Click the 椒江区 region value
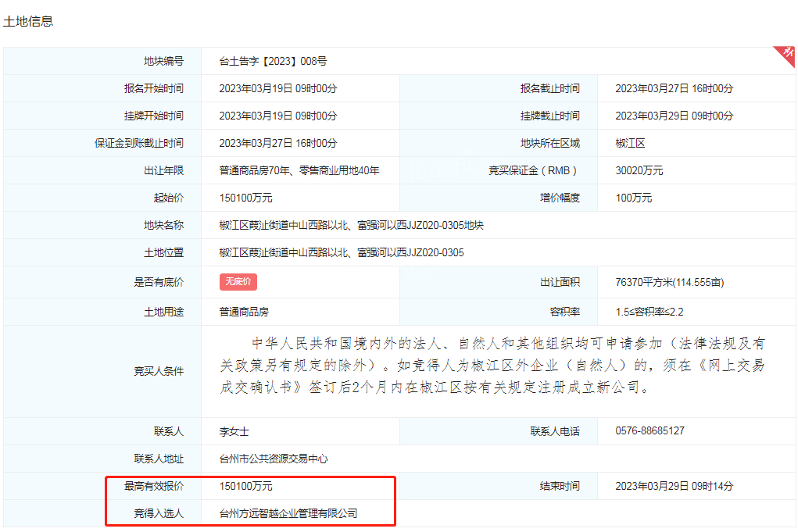This screenshot has width=798, height=532. [x=630, y=143]
